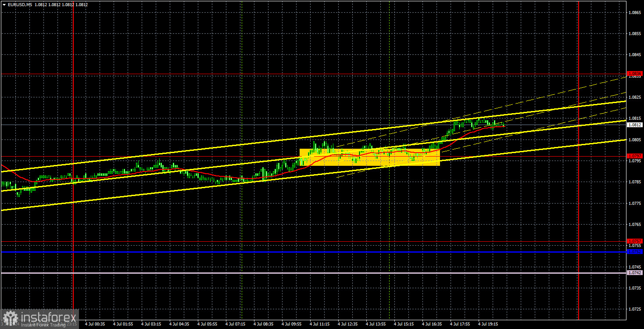Viewport: 644px width, 329px height.
Task: Select the red 1.0836 price level tag
Action: [635, 73]
